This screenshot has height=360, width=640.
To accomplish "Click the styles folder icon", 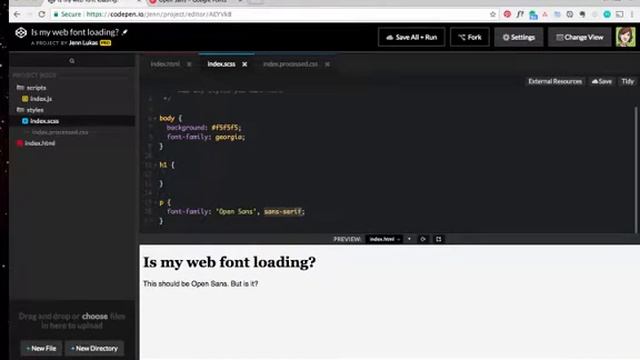I will (20, 110).
